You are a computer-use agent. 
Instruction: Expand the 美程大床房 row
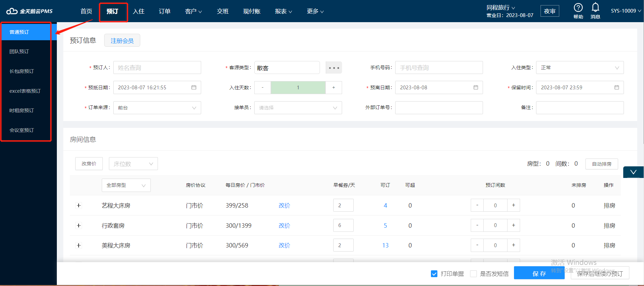pos(79,245)
